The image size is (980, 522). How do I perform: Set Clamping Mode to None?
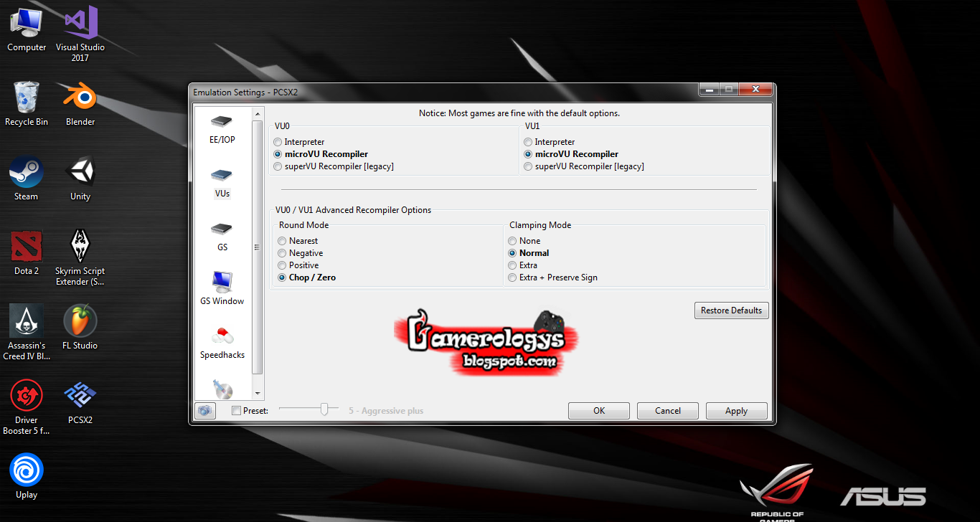click(524, 241)
